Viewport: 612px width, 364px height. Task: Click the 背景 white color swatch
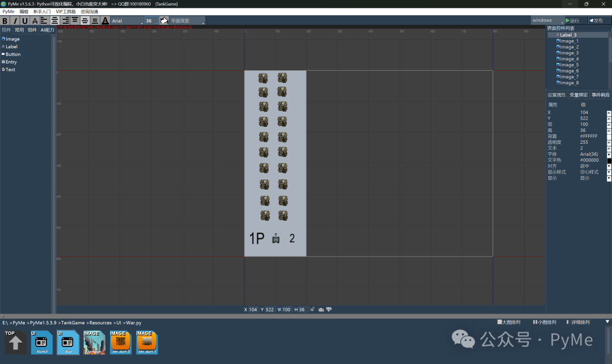click(x=609, y=137)
